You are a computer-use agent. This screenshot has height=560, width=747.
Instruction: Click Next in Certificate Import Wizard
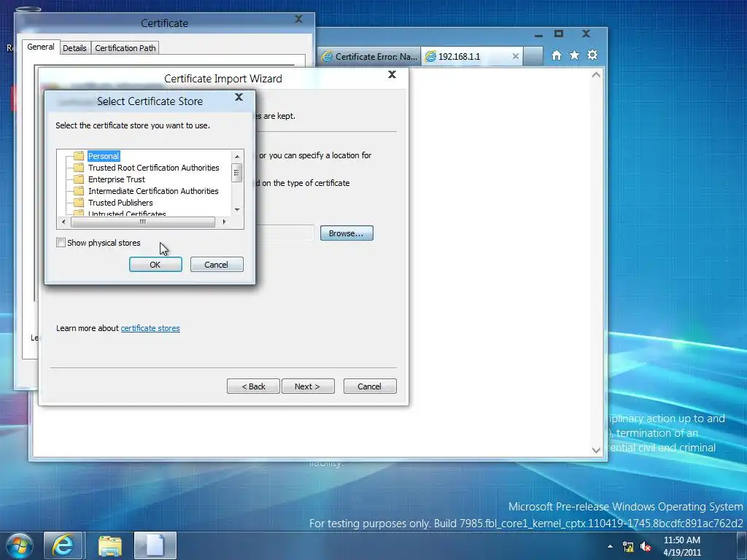[308, 386]
